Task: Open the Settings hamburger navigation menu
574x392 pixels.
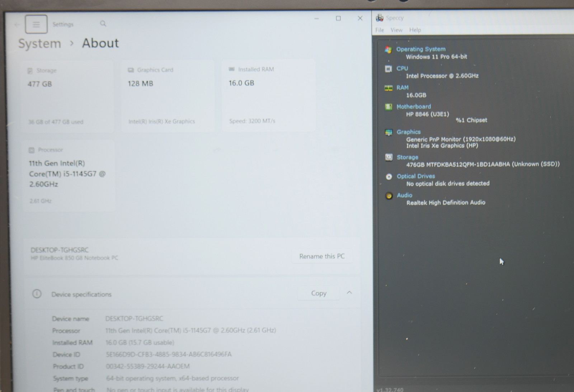Action: pos(36,24)
